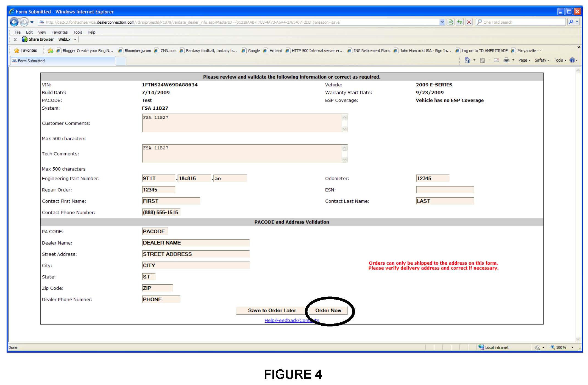
Task: Click the Add to Favorites star icon
Action: (x=50, y=51)
